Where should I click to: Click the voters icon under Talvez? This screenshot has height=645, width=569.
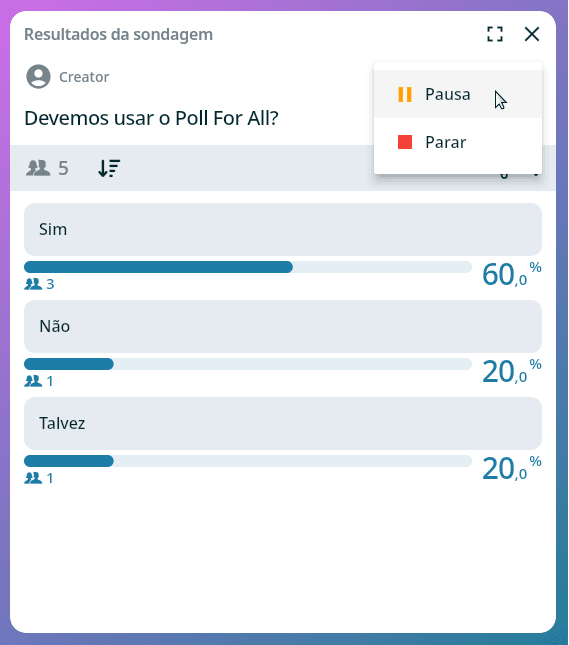(x=33, y=478)
